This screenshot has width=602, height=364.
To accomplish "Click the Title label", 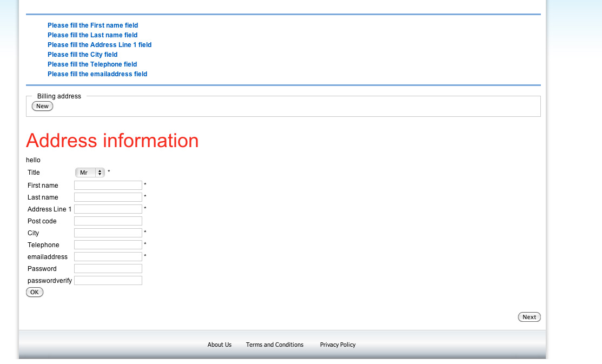I will (34, 173).
